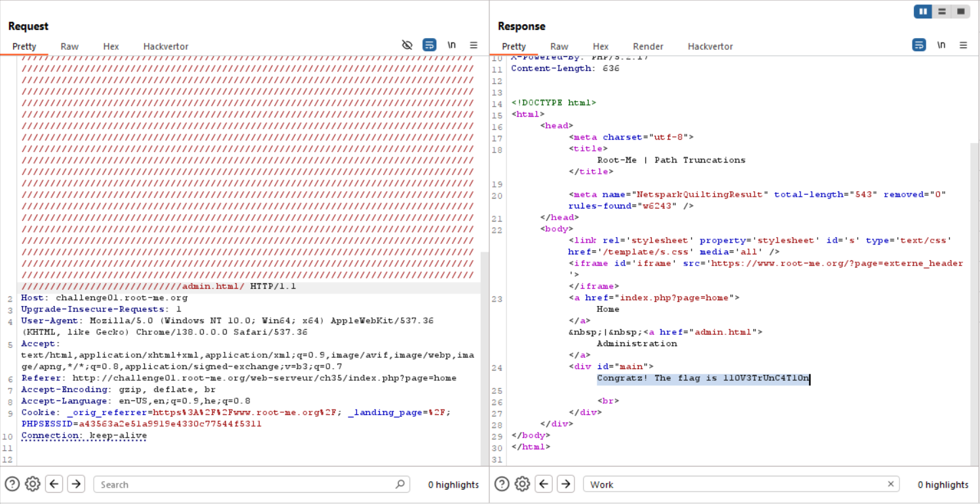Select combined tabbed layout icon
The height and width of the screenshot is (504, 980).
click(x=960, y=12)
